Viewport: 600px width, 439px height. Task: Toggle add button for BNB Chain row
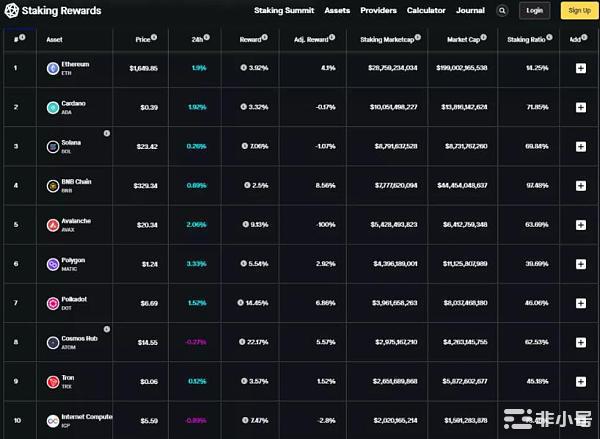[x=581, y=186]
